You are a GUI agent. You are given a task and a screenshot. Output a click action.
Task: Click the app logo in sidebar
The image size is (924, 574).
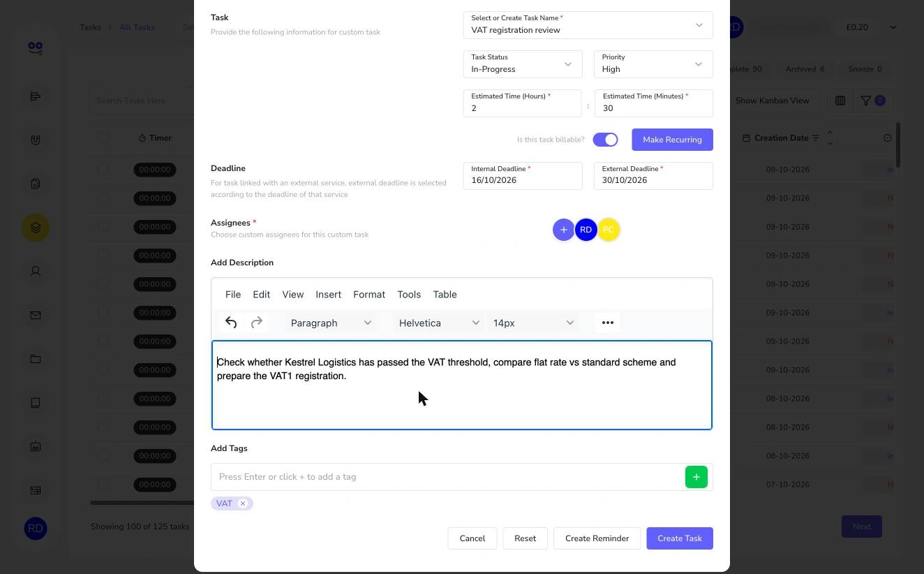click(x=36, y=47)
